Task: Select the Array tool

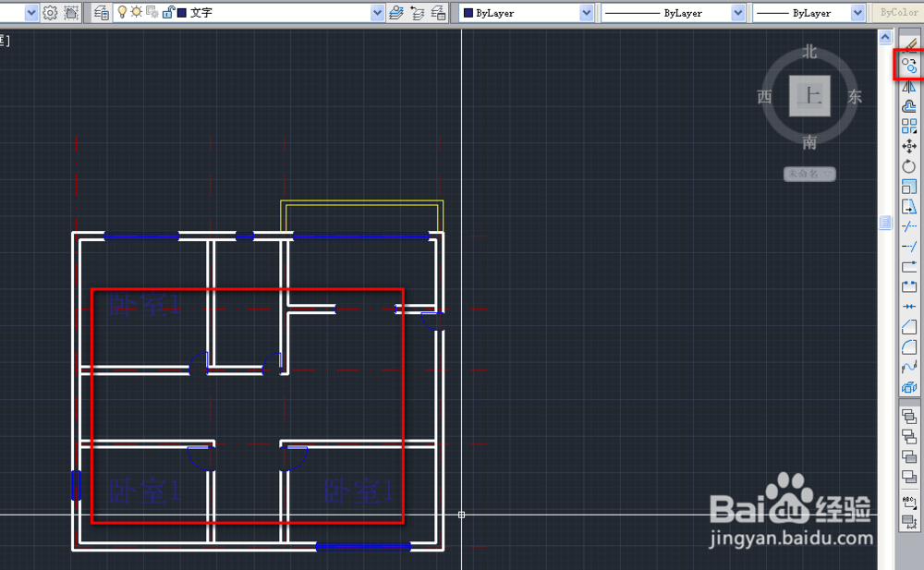Action: tap(909, 127)
